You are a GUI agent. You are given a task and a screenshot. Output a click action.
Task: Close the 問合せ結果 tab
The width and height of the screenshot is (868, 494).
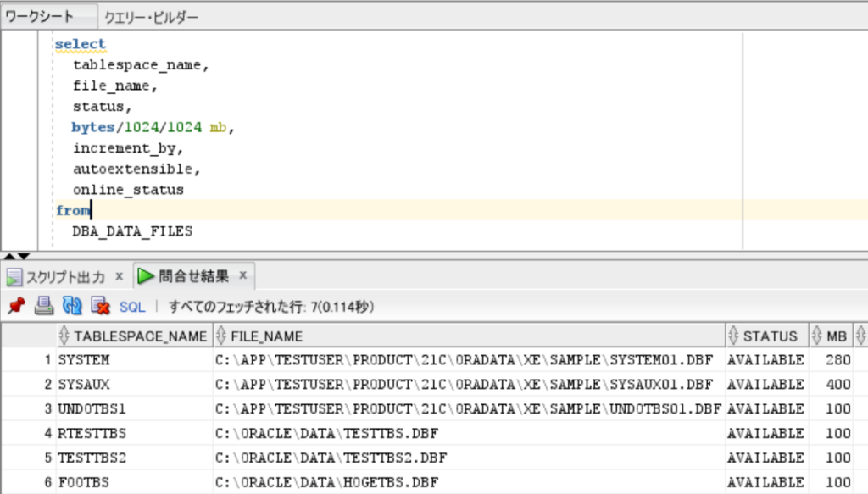(242, 275)
